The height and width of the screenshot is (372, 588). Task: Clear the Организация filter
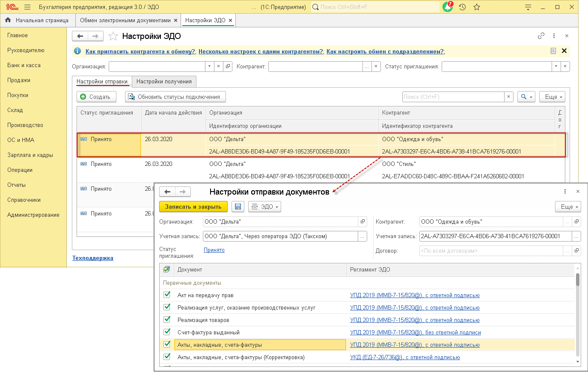click(218, 66)
